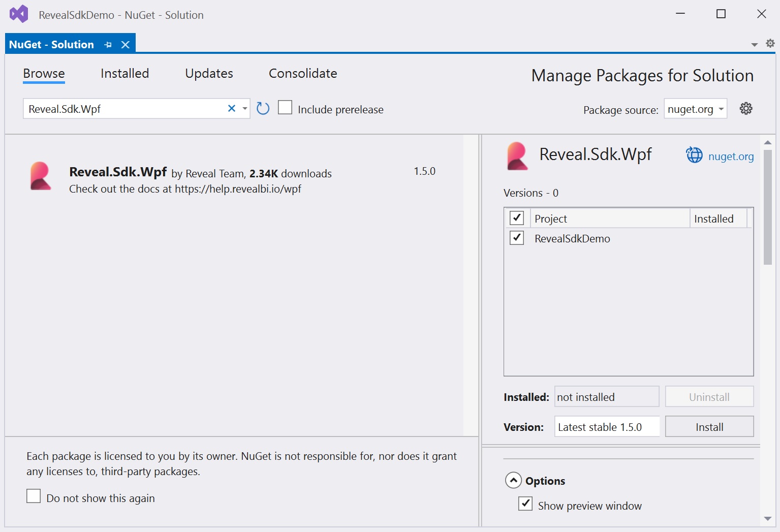This screenshot has height=532, width=780.
Task: Toggle the Show preview window option
Action: (525, 504)
